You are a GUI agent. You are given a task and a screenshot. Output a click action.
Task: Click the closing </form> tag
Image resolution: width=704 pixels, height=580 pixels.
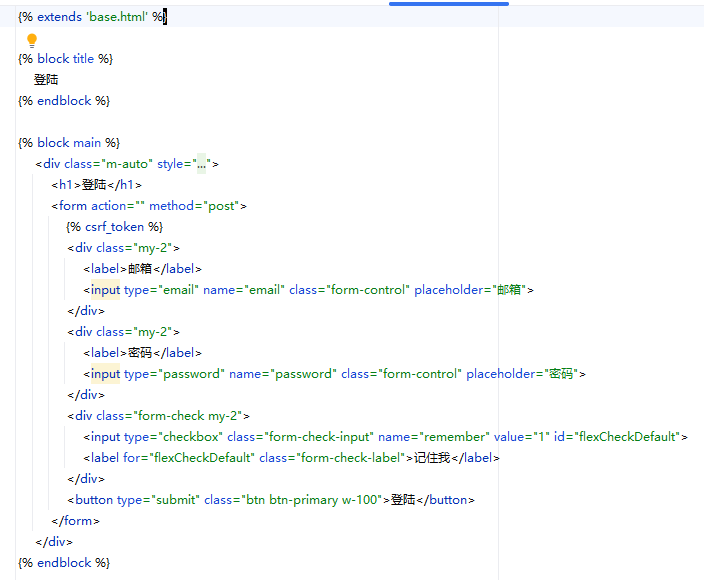(75, 521)
